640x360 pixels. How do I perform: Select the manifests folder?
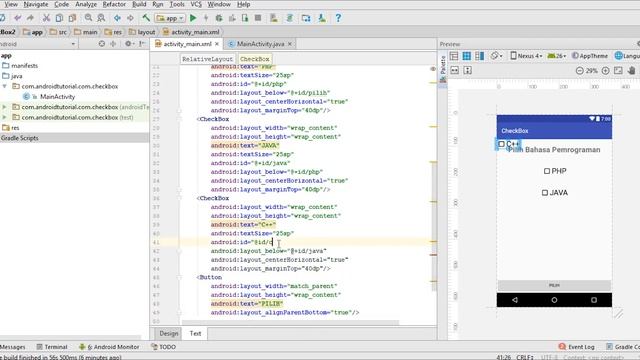24,66
